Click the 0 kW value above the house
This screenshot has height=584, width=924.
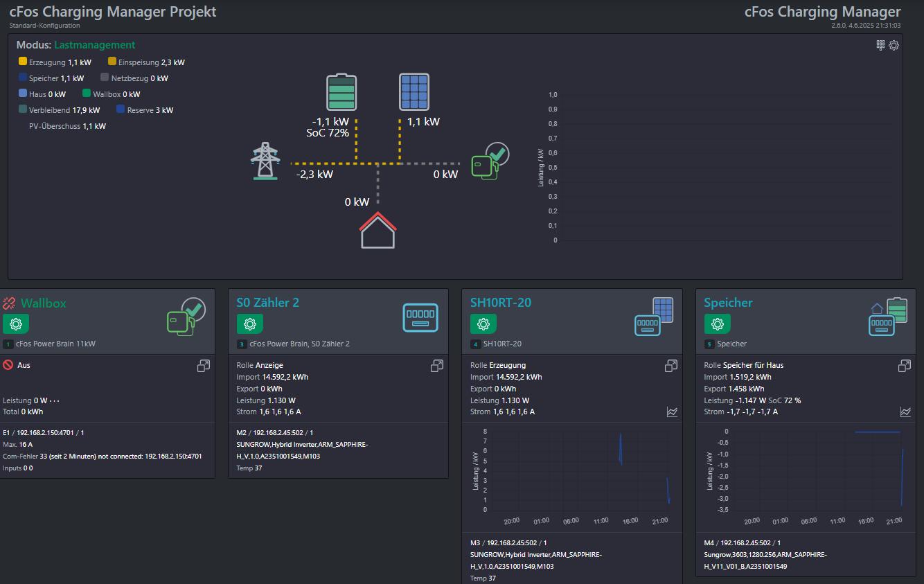click(x=357, y=202)
